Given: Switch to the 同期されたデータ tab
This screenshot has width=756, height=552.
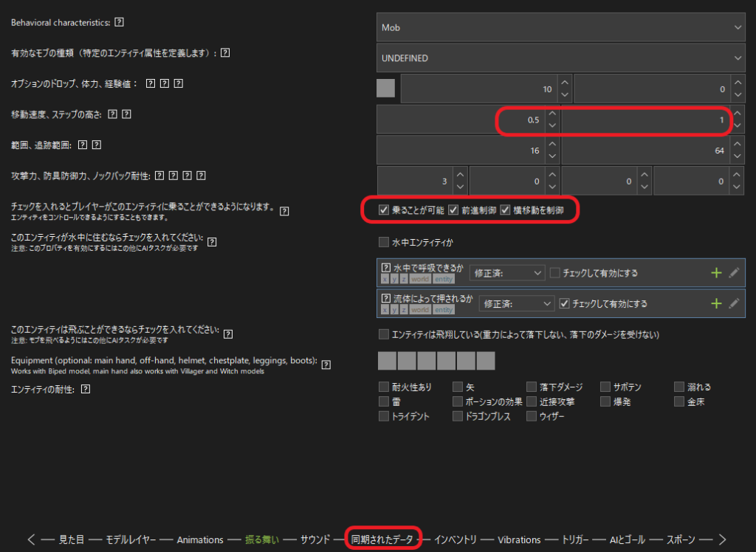Looking at the screenshot, I should (x=382, y=539).
